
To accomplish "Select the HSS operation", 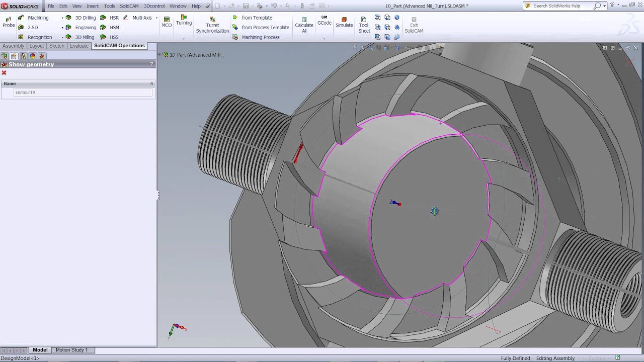I will (x=110, y=37).
